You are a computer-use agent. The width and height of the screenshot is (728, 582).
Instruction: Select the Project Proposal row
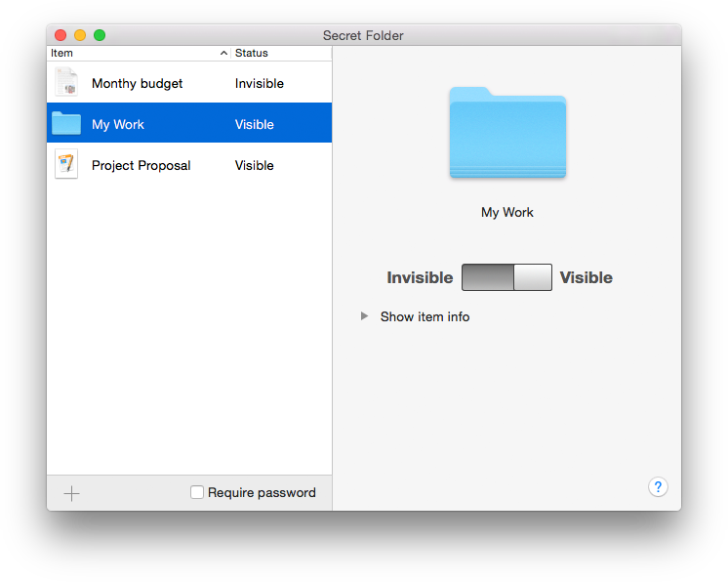point(189,164)
